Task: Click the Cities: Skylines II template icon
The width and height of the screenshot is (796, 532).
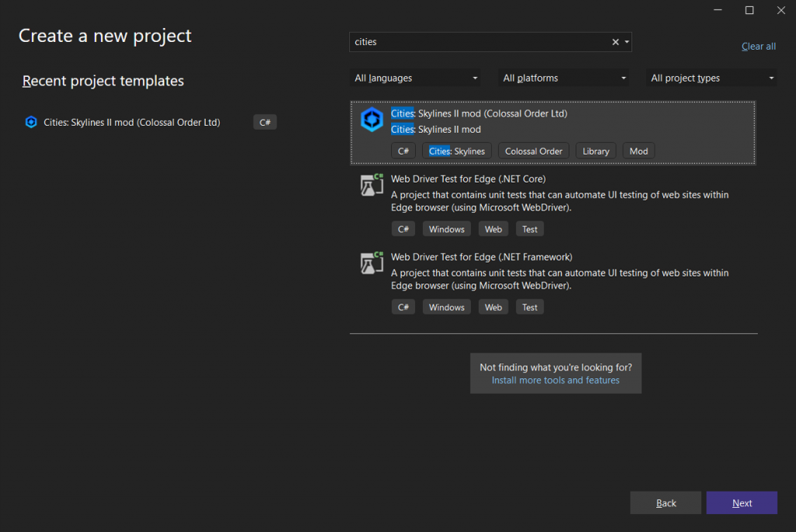Action: coord(372,120)
